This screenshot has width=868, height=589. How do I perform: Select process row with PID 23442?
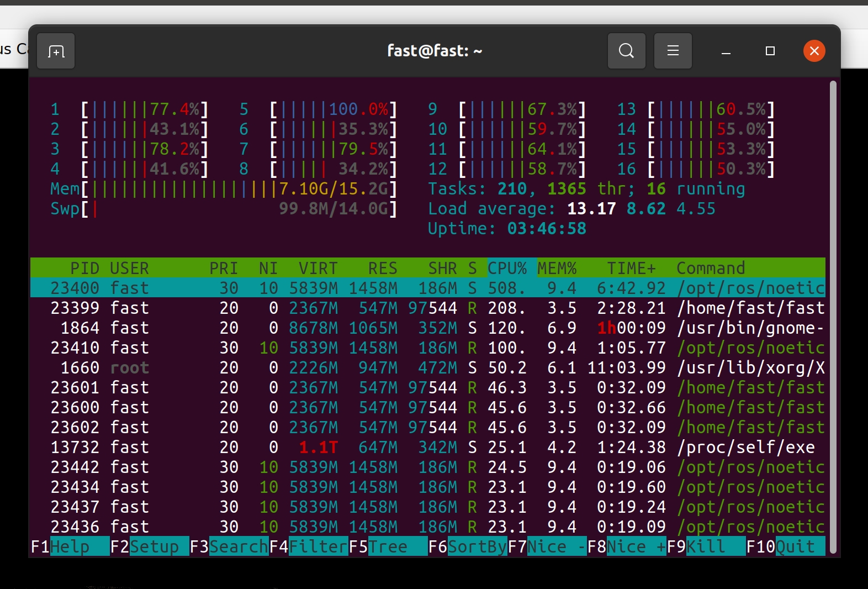click(x=428, y=467)
